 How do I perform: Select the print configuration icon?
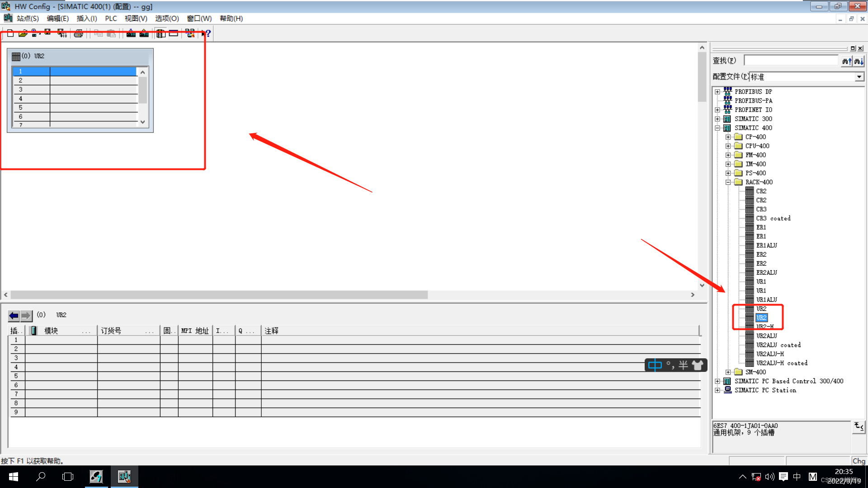point(78,33)
